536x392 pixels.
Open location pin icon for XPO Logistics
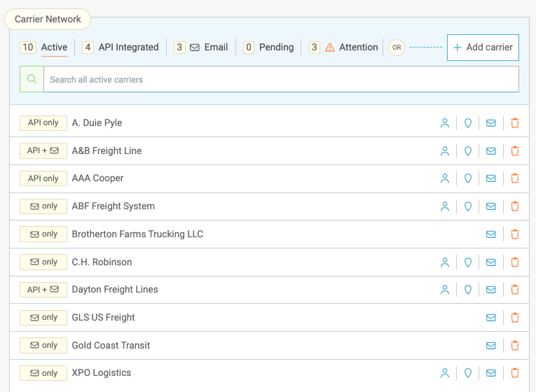[468, 373]
